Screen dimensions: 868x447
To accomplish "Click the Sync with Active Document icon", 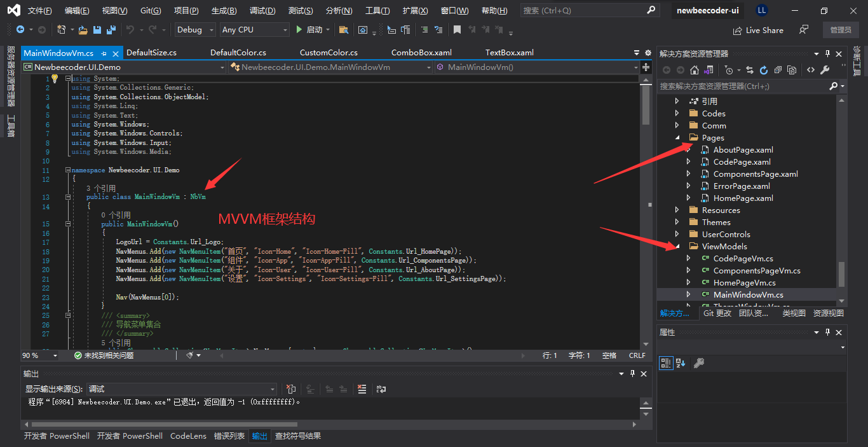I will (750, 70).
